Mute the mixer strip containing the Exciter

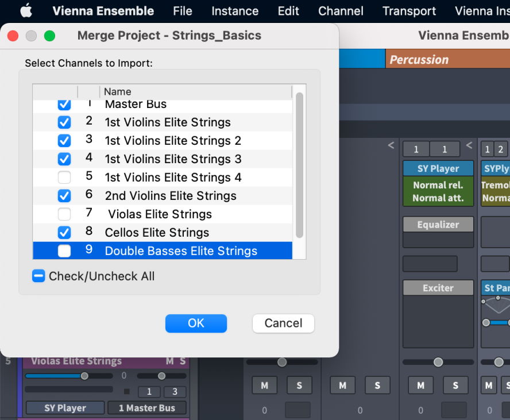tap(420, 385)
